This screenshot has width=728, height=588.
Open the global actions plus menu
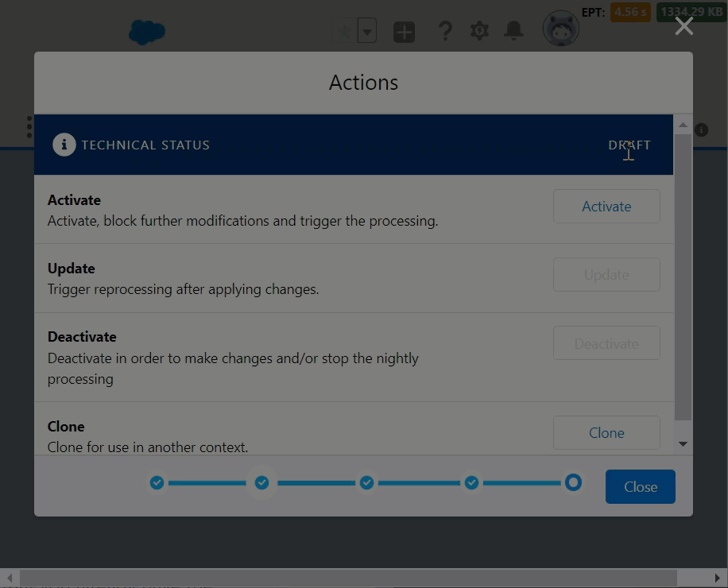coord(404,32)
